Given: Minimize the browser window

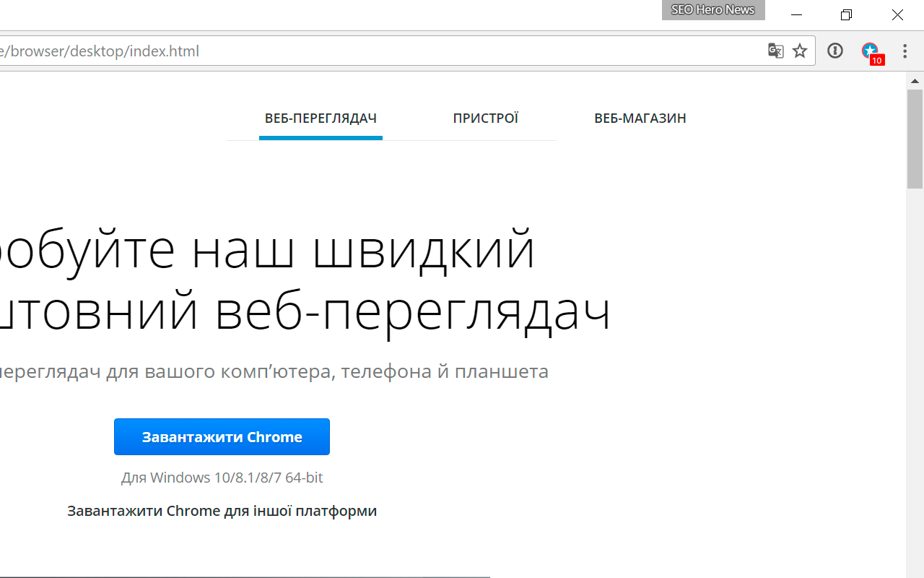Looking at the screenshot, I should click(796, 14).
